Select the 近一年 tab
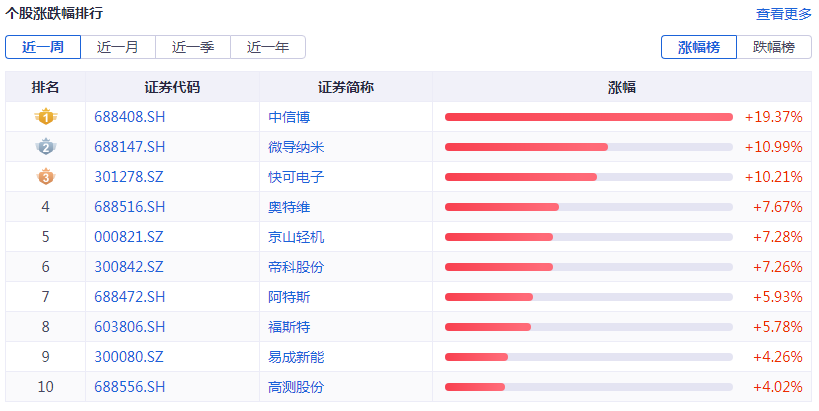This screenshot has height=411, width=819. coord(268,47)
